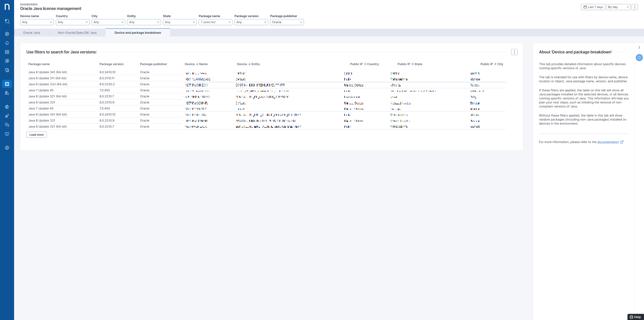The image size is (644, 320).
Task: Switch to the Oracle Java tab
Action: pos(31,33)
